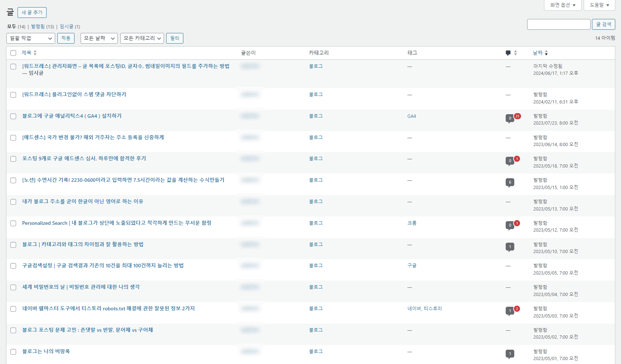This screenshot has width=621, height=364.
Task: Open comment bubble on category vs tag post
Action: click(510, 247)
